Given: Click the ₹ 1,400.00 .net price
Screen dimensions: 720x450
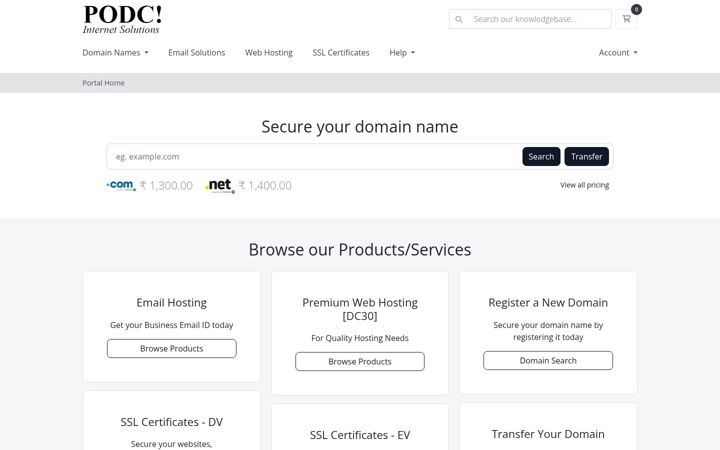Looking at the screenshot, I should (265, 186).
